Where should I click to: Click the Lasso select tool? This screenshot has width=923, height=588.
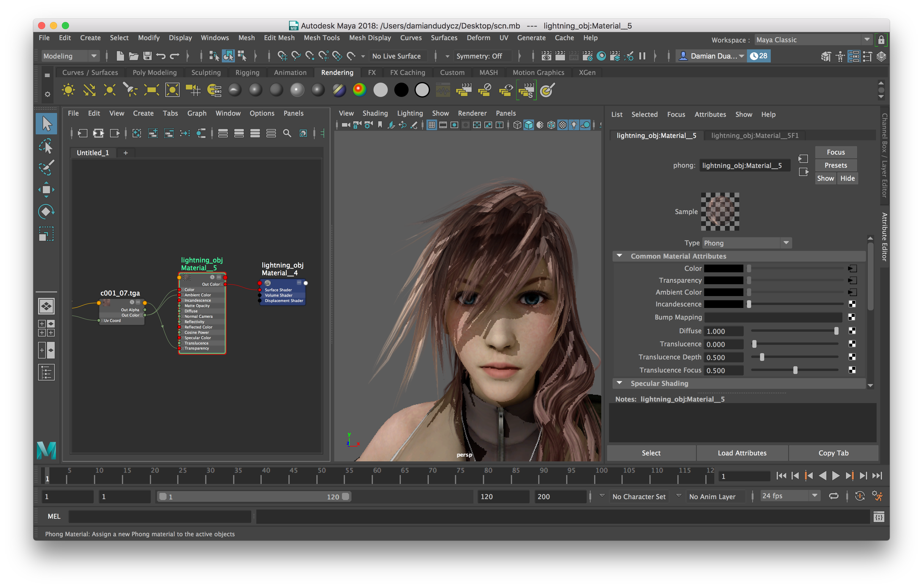tap(46, 146)
